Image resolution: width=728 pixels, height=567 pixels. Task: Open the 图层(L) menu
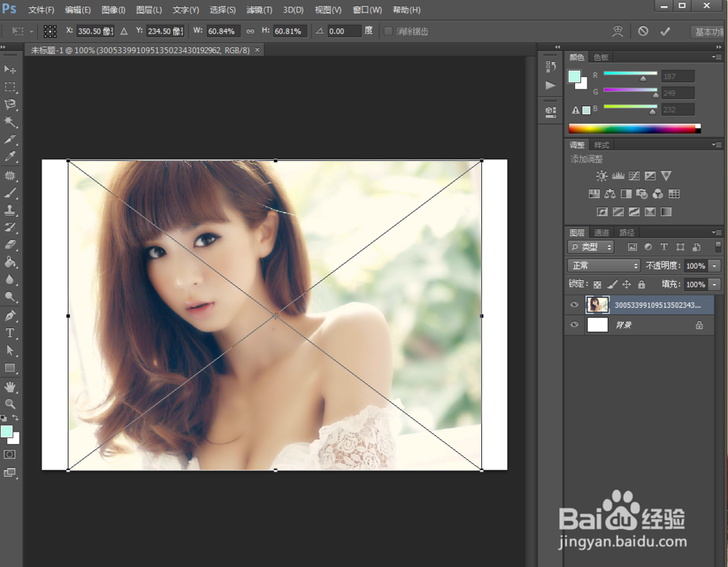(x=149, y=9)
